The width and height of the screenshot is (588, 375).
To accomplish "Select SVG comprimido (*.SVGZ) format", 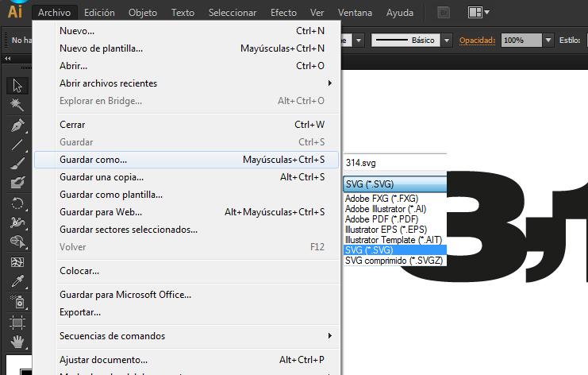I will [x=395, y=261].
